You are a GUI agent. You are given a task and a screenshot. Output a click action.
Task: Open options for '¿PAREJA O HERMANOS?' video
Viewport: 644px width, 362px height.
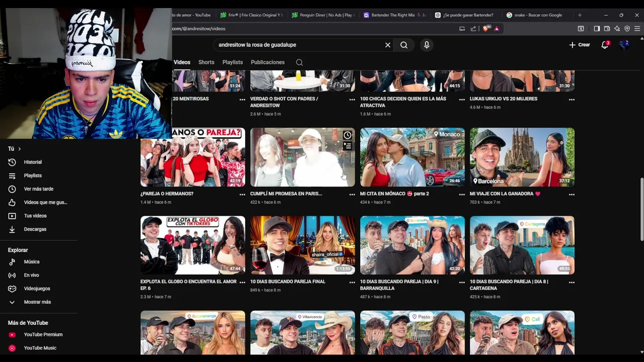coord(242,195)
